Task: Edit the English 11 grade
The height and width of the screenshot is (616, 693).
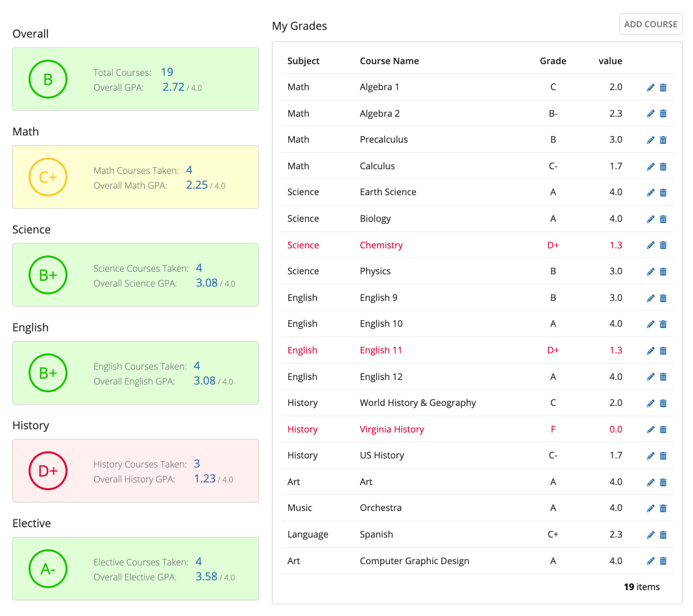Action: 650,350
